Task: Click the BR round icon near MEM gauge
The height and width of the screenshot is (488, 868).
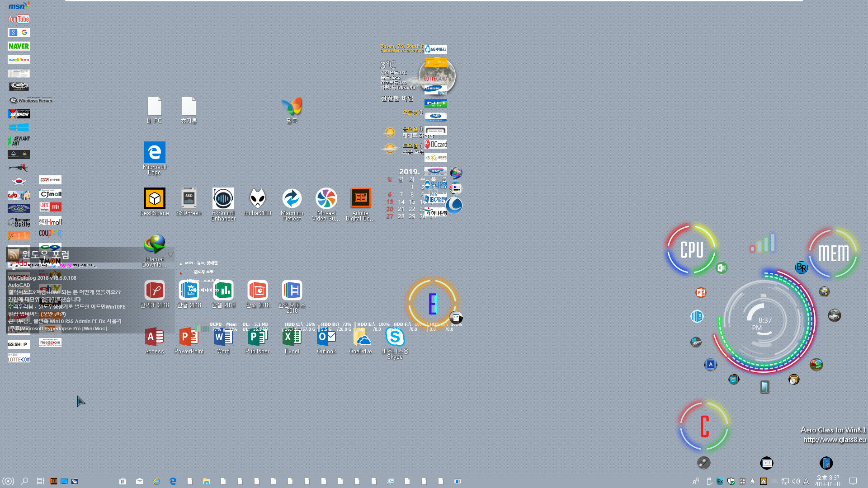Action: click(x=802, y=267)
